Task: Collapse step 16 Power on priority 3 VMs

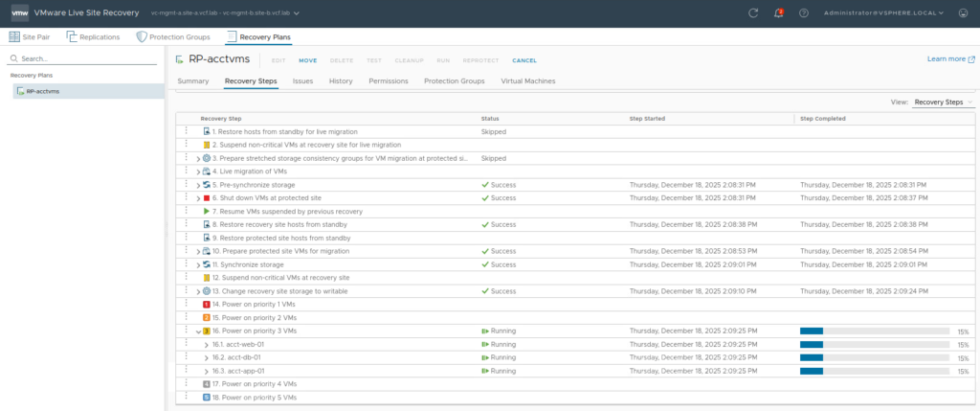Action: coord(198,331)
